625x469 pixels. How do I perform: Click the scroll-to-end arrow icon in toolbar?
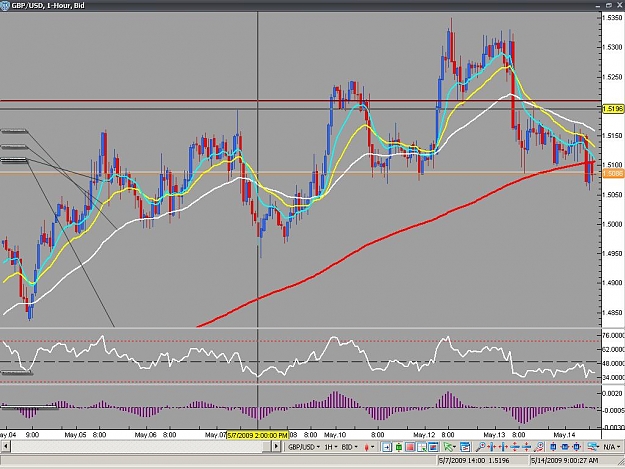387,447
